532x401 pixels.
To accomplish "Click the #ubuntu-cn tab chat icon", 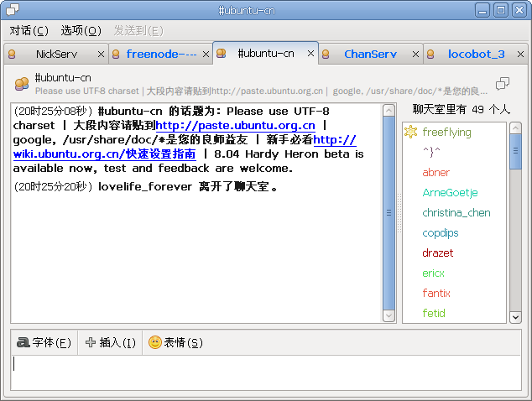I will click(x=222, y=53).
